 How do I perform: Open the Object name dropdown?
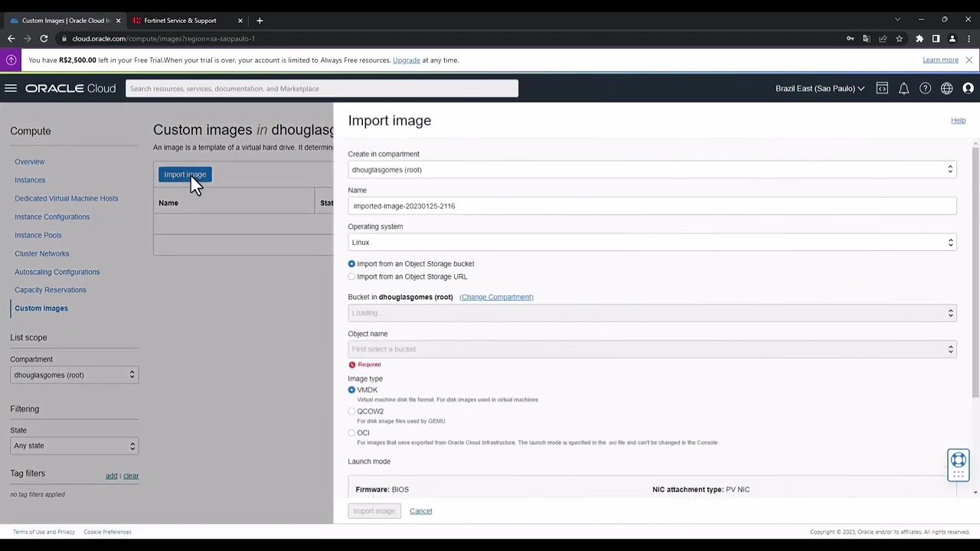pos(652,349)
